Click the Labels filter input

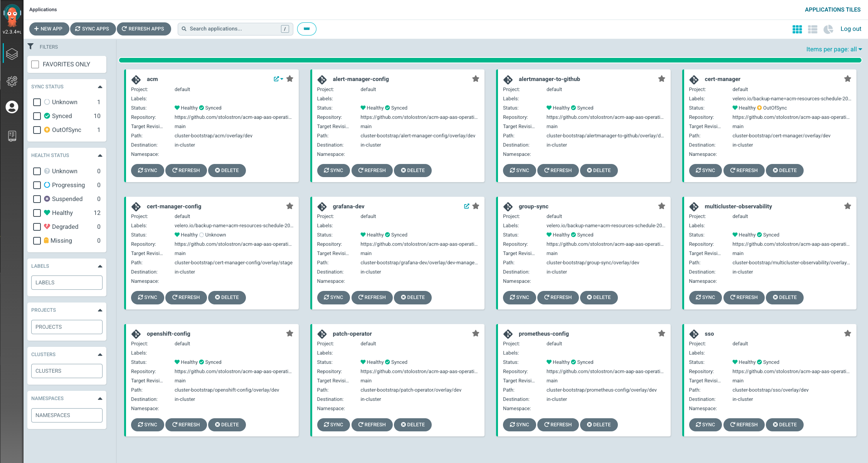click(67, 282)
